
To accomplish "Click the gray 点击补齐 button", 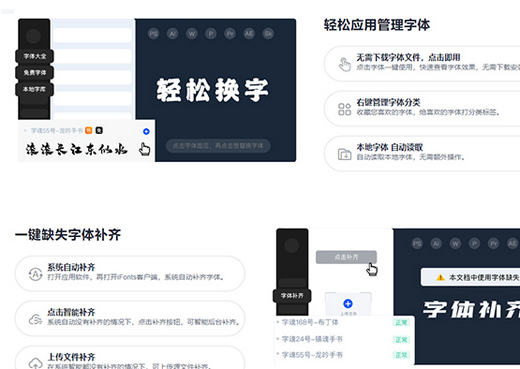I will (346, 257).
